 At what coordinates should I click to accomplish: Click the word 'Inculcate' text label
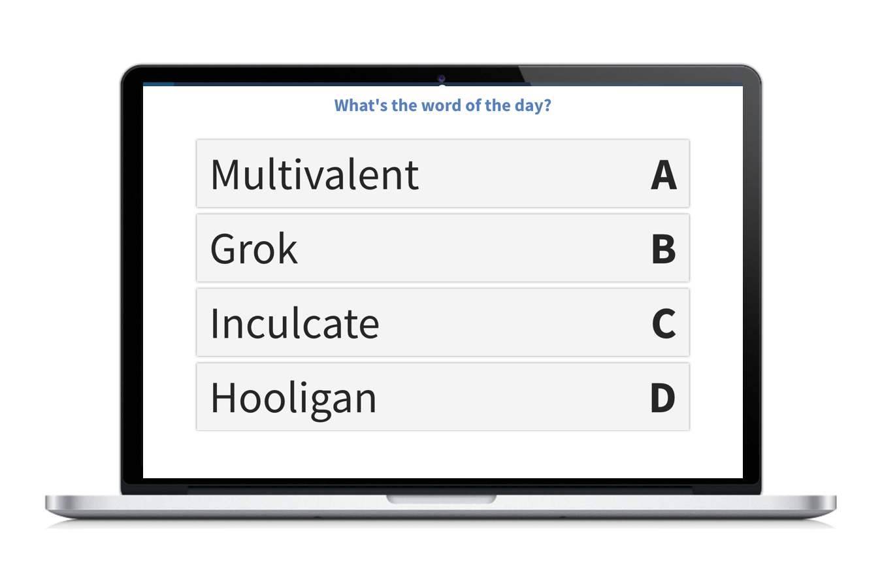(x=295, y=323)
